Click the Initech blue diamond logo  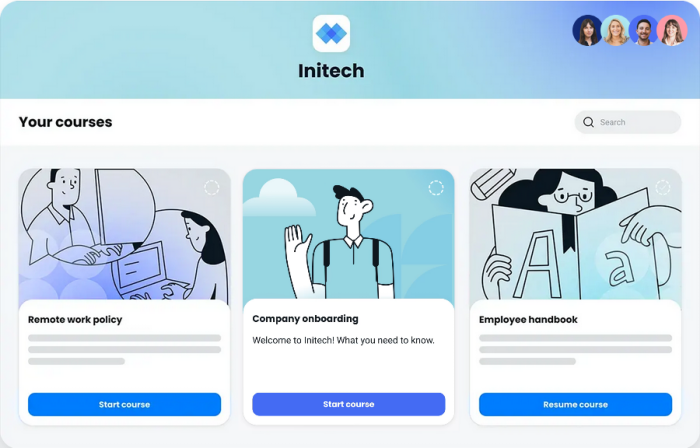tap(331, 33)
